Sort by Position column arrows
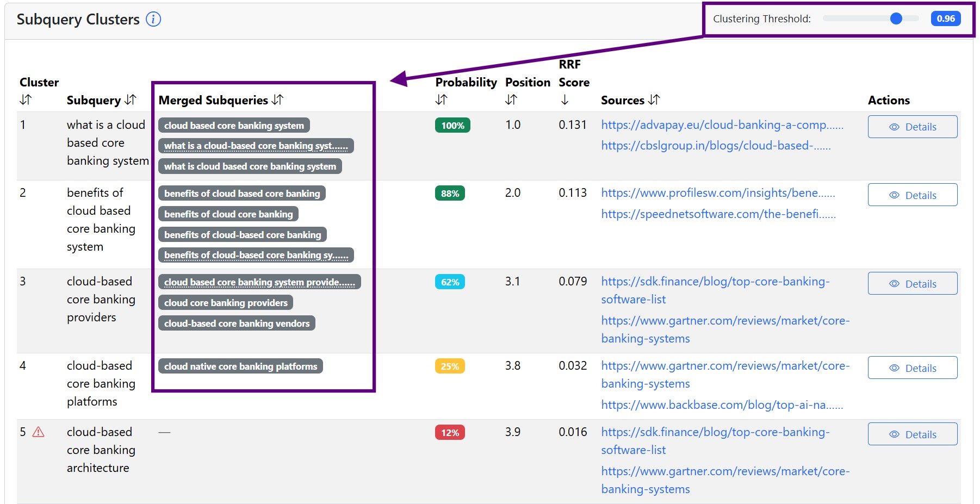The image size is (980, 504). coord(511,99)
